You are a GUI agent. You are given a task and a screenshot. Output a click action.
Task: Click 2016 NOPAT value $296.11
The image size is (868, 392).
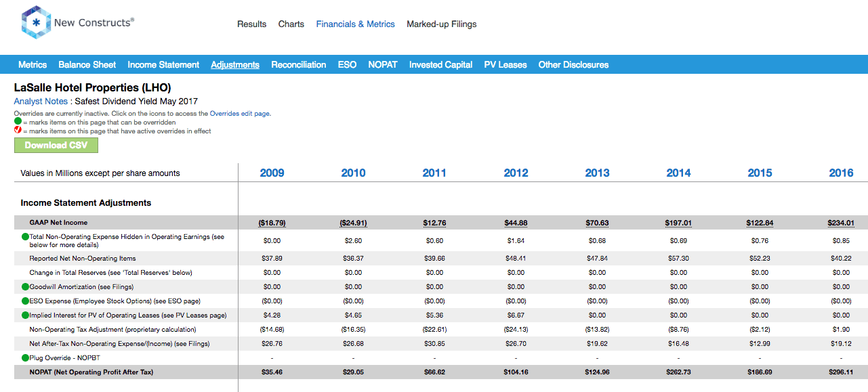pyautogui.click(x=841, y=372)
